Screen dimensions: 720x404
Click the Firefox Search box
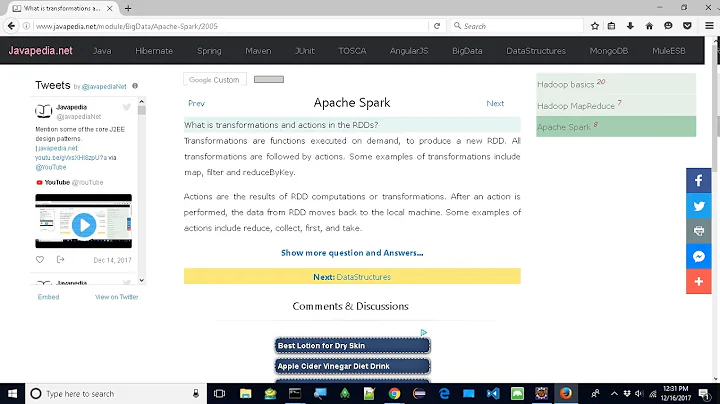517,26
